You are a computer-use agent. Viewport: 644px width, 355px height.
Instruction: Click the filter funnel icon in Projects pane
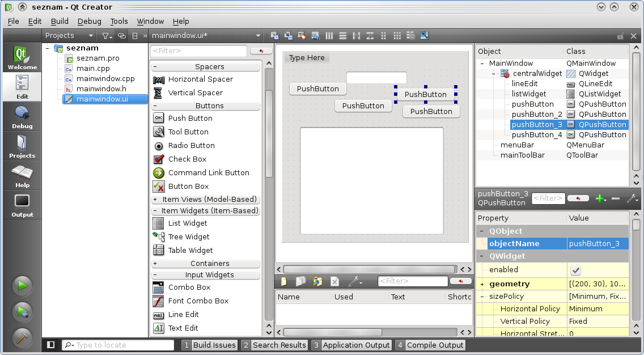click(x=107, y=36)
